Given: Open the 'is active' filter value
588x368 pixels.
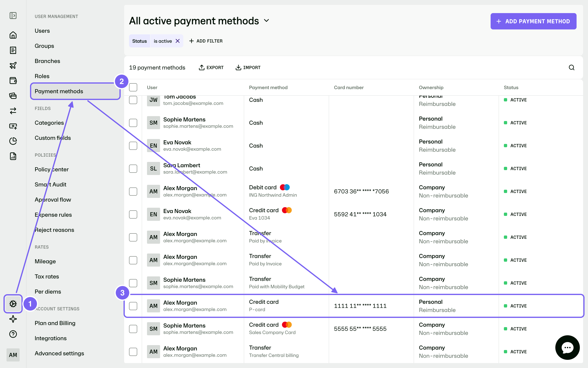Looking at the screenshot, I should click(163, 41).
